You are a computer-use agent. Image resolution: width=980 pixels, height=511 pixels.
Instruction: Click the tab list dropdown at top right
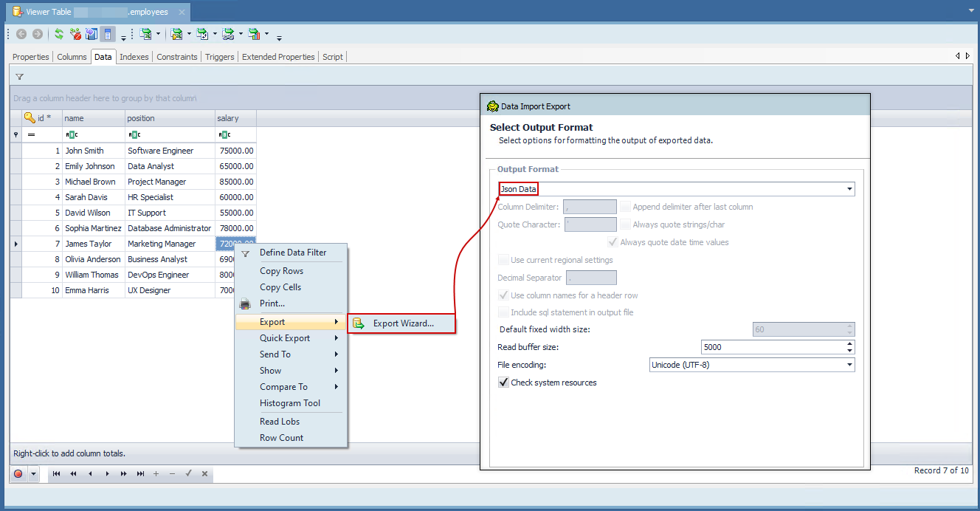pos(972,12)
